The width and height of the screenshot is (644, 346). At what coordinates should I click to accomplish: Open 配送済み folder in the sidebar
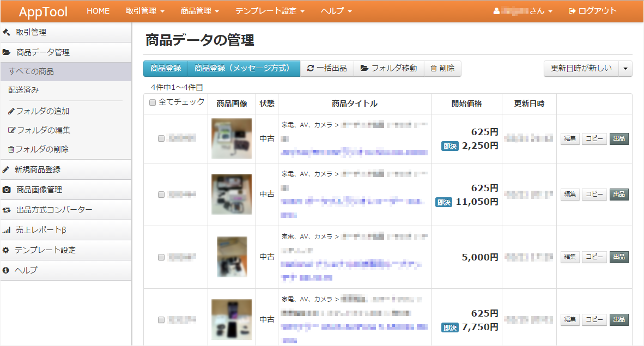23,90
